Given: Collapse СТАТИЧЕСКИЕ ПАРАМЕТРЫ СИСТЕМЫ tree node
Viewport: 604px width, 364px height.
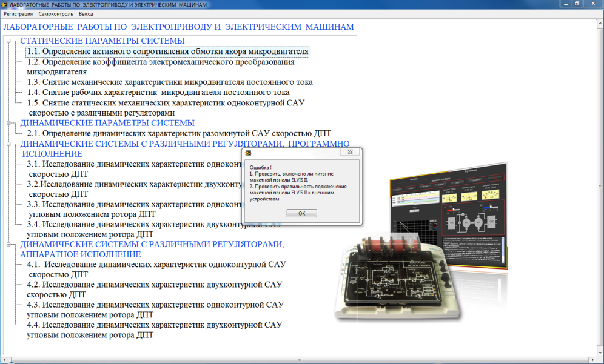Looking at the screenshot, I should (9, 41).
